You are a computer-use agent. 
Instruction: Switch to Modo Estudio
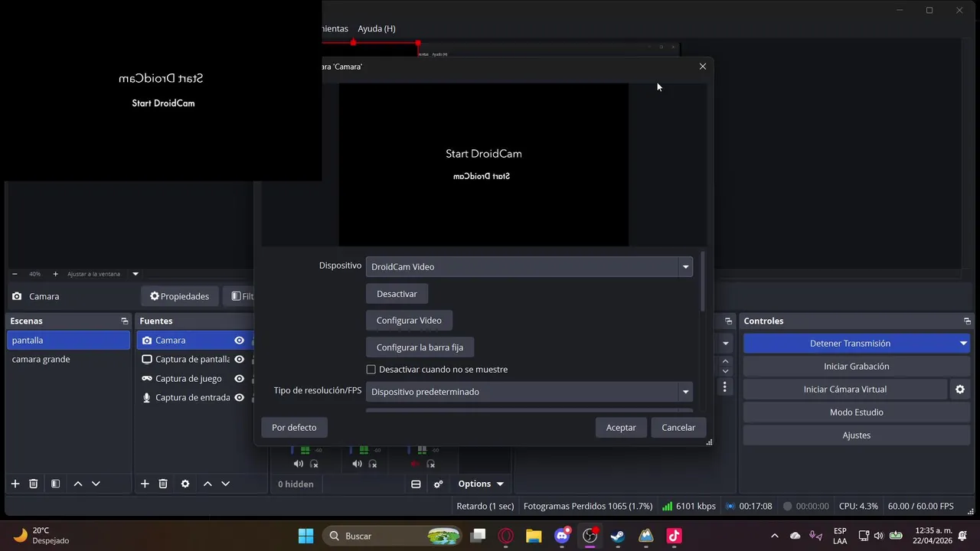[x=857, y=412]
